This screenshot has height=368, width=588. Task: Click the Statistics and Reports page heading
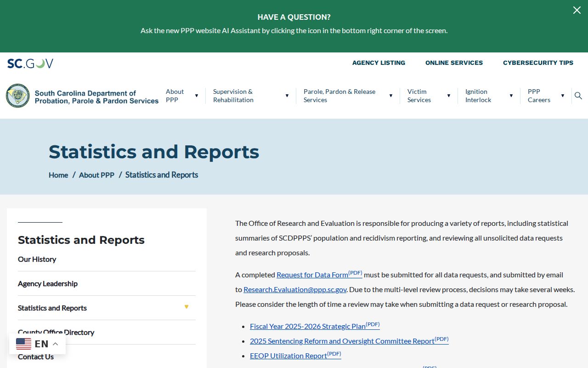click(x=154, y=151)
